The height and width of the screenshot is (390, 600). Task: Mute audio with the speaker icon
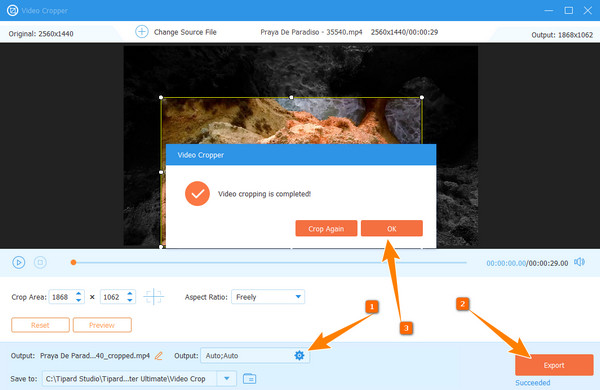pos(579,262)
